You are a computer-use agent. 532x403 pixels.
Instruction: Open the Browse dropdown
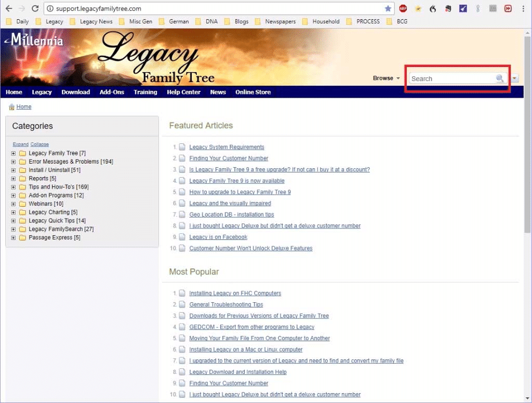(387, 78)
